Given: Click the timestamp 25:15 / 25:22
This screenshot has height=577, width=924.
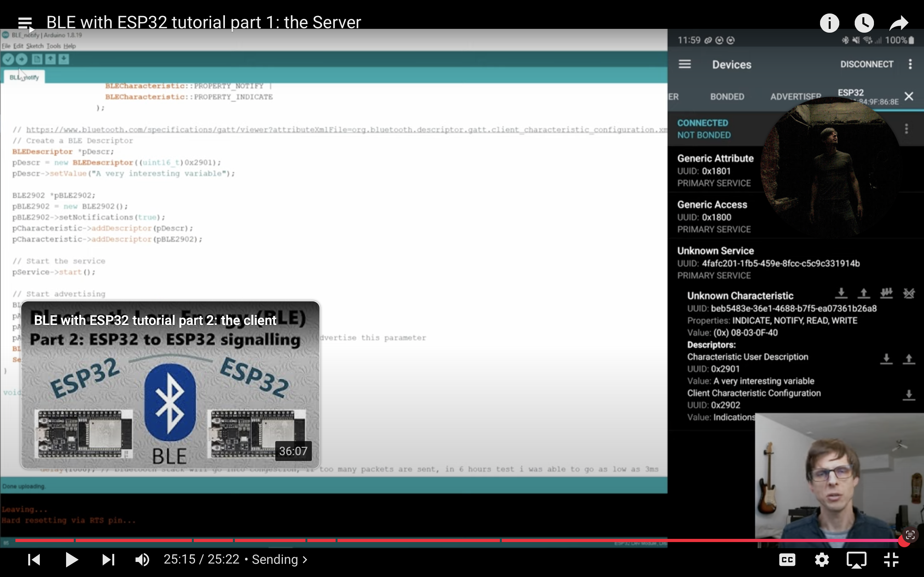Looking at the screenshot, I should (201, 559).
